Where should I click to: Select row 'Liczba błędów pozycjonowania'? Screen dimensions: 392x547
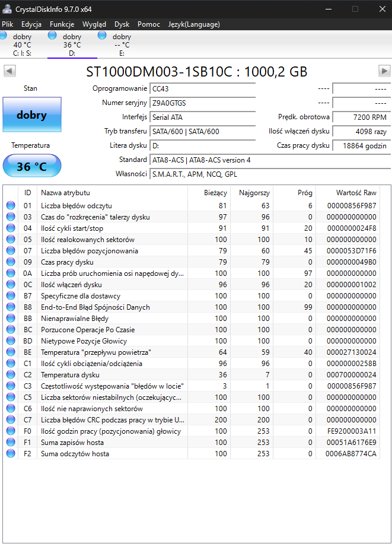tap(192, 251)
